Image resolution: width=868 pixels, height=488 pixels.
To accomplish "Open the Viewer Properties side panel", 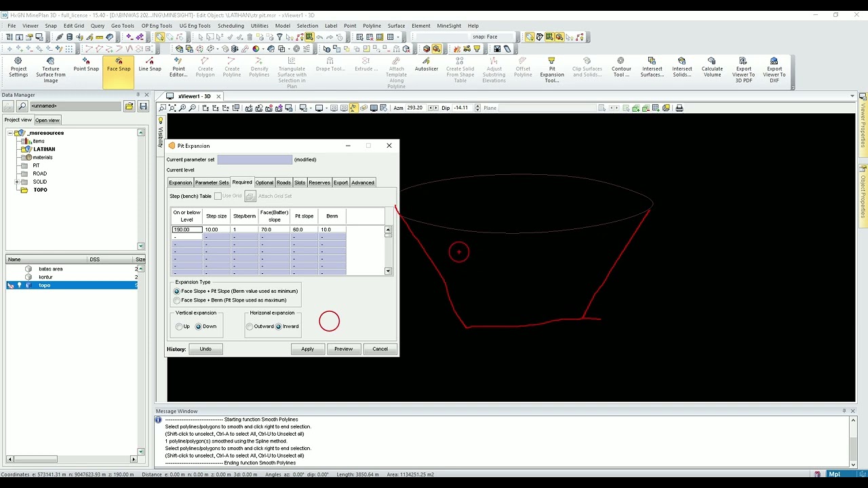I will pos(863,125).
